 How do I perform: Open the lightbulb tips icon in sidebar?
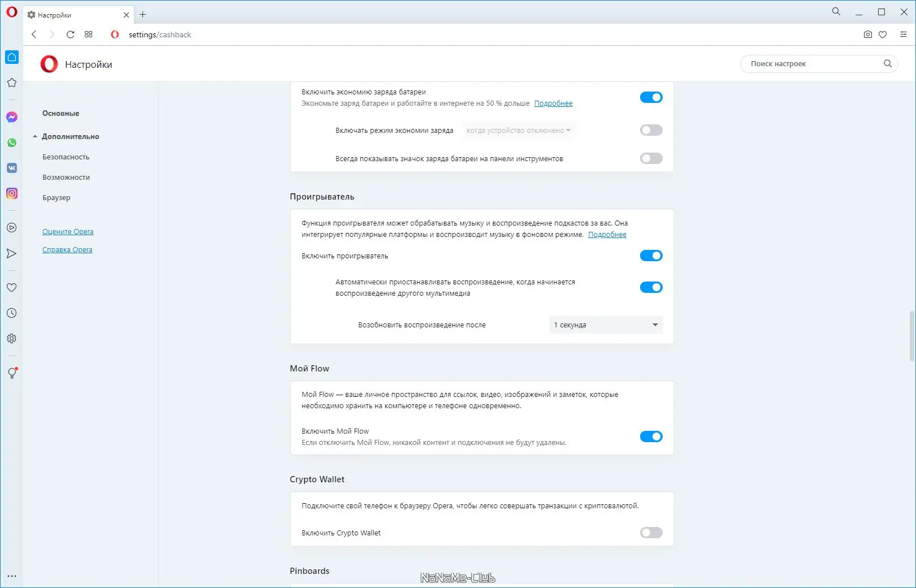[12, 373]
